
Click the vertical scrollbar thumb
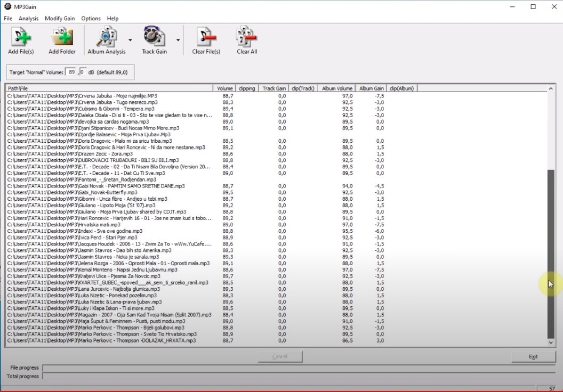pos(551,254)
